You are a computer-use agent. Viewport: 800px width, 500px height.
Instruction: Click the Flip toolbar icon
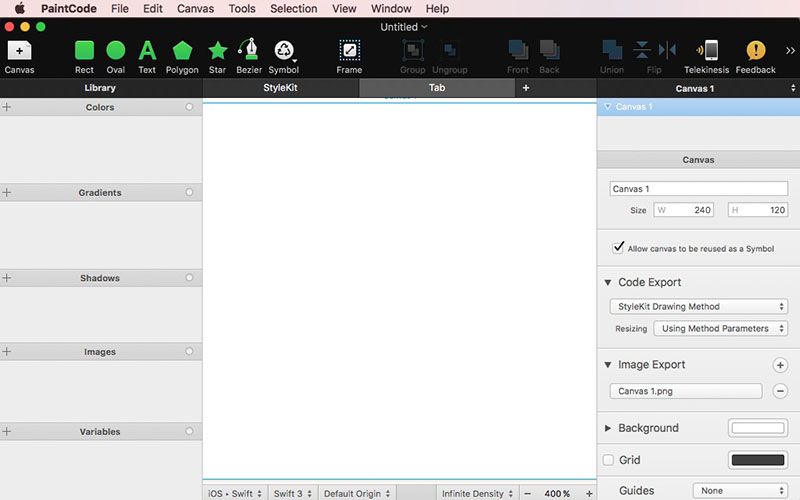click(654, 57)
